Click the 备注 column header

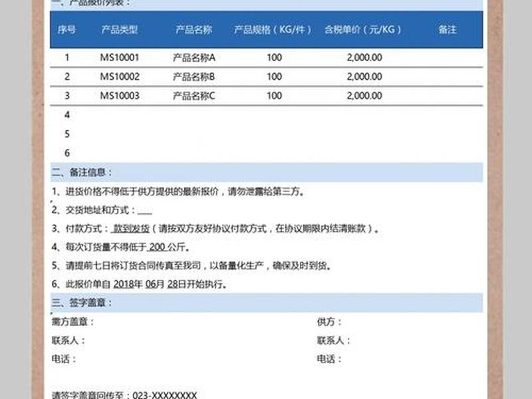pos(448,29)
